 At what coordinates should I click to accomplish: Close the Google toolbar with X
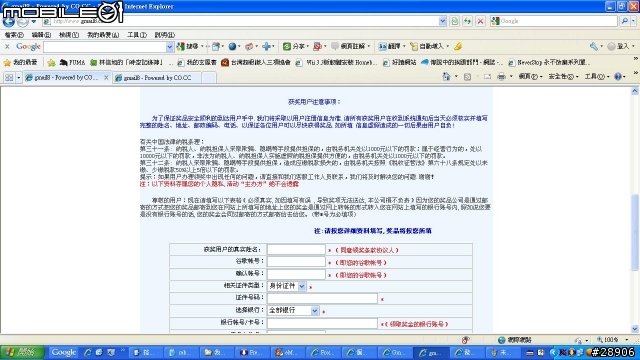point(7,47)
